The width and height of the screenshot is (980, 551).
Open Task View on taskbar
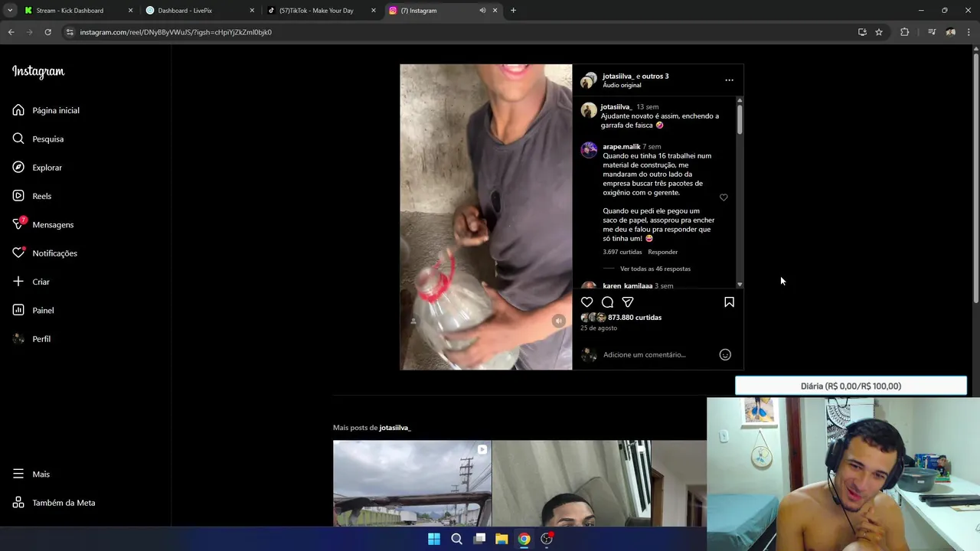coord(479,539)
